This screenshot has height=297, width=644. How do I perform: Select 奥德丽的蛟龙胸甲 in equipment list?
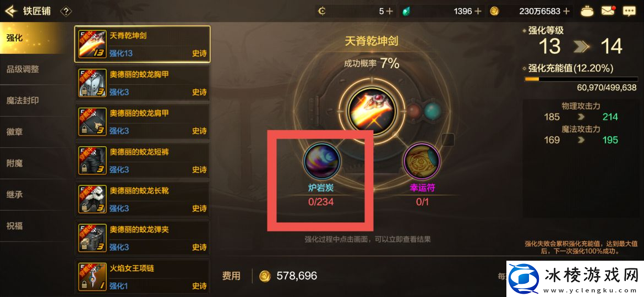[143, 82]
